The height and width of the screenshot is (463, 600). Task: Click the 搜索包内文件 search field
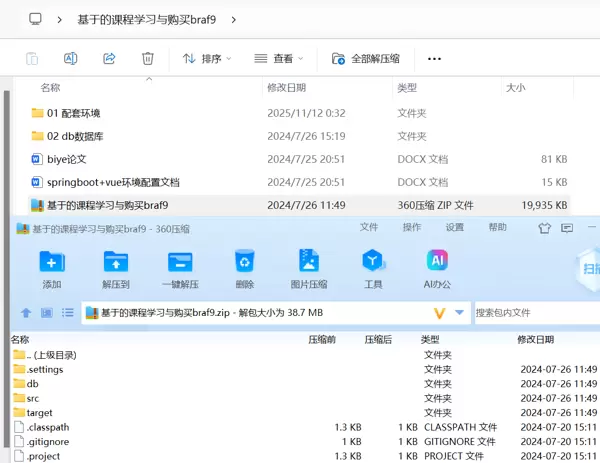click(535, 313)
